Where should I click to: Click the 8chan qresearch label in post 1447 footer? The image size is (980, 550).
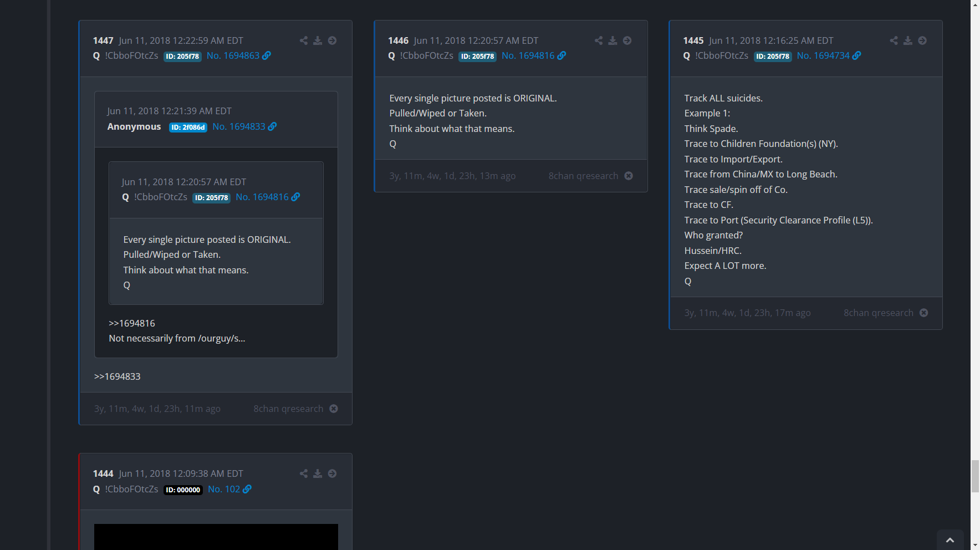pos(288,409)
